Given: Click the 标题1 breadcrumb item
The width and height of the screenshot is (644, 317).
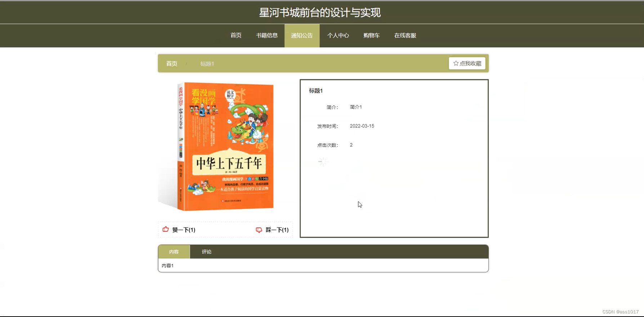Looking at the screenshot, I should click(207, 64).
